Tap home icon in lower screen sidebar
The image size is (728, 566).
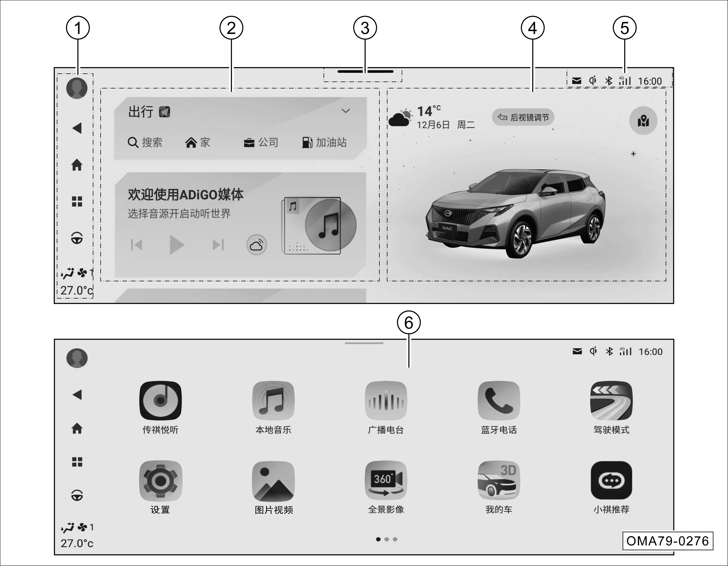tap(77, 428)
